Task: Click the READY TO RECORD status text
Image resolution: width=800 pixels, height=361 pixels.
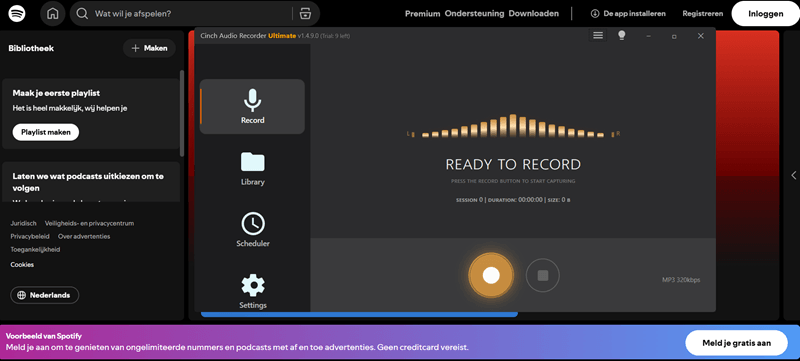Action: tap(513, 164)
